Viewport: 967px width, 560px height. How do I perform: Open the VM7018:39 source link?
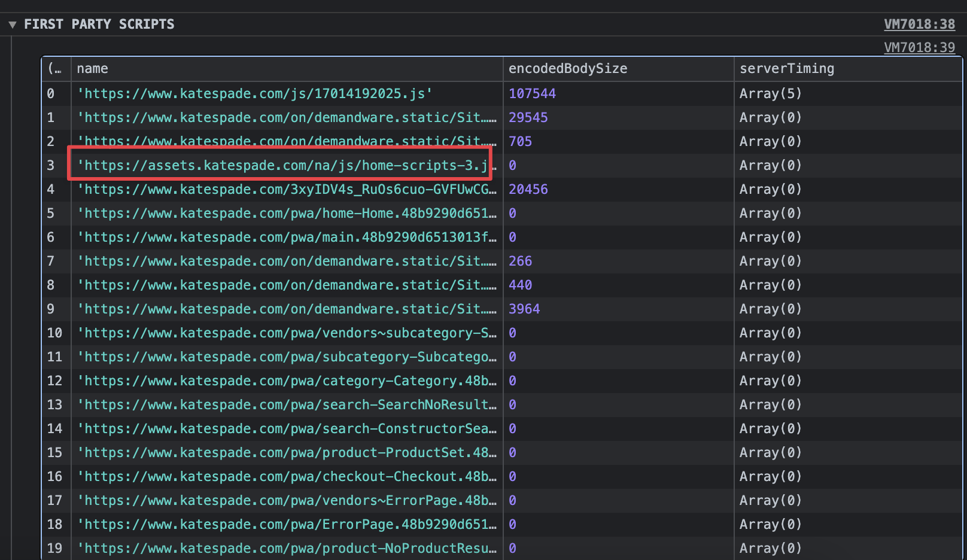(919, 47)
